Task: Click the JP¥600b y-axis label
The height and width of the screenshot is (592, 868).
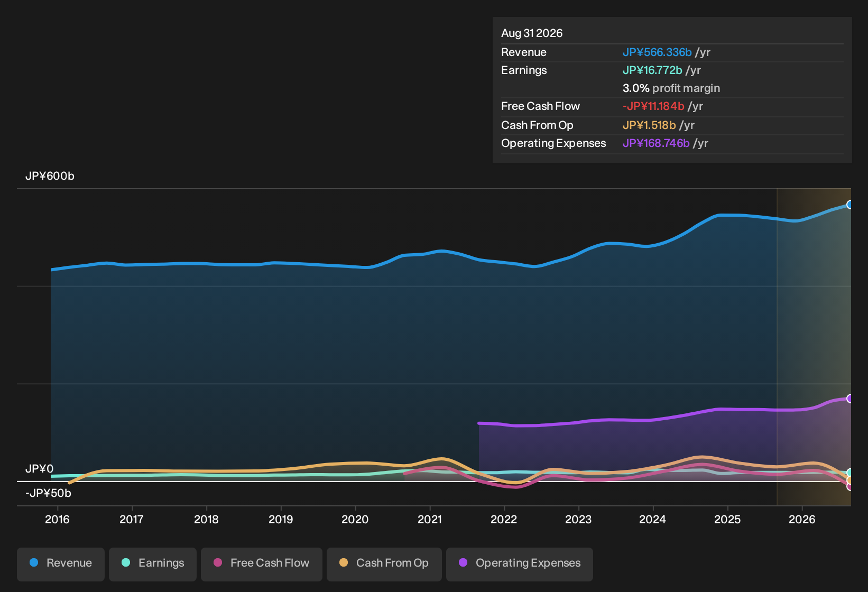Action: [x=50, y=176]
